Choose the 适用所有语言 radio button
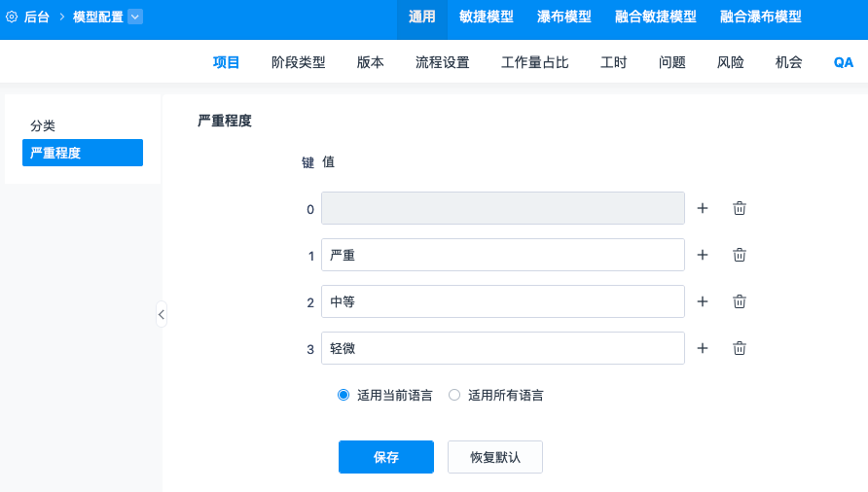The image size is (868, 492). pos(454,395)
